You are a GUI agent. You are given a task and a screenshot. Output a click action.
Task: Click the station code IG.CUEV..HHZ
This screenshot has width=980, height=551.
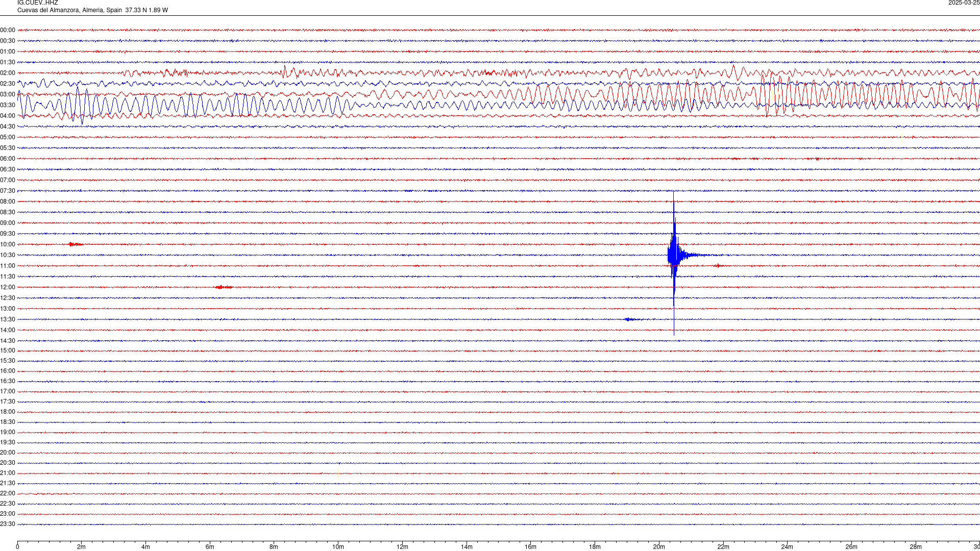(x=38, y=3)
